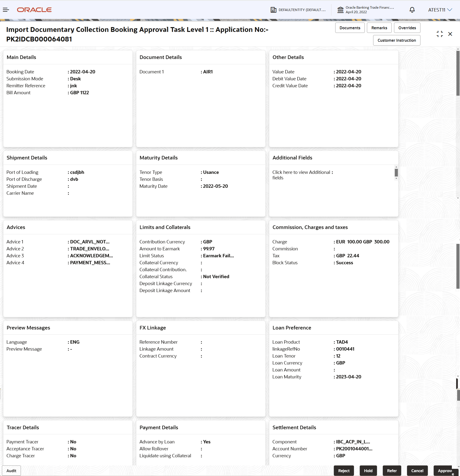This screenshot has width=460, height=476.
Task: Open Customer Instruction details
Action: click(397, 40)
